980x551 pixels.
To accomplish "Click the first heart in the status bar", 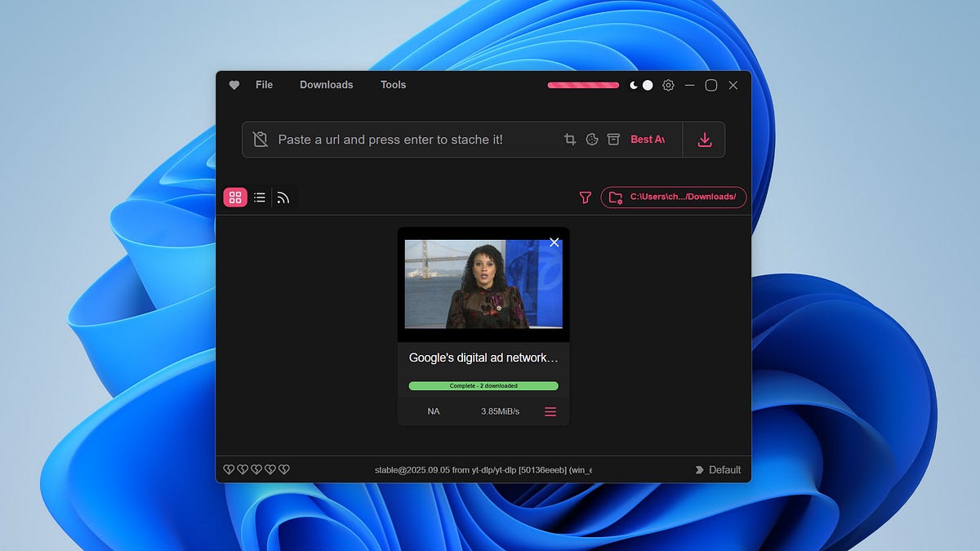I will (x=229, y=469).
